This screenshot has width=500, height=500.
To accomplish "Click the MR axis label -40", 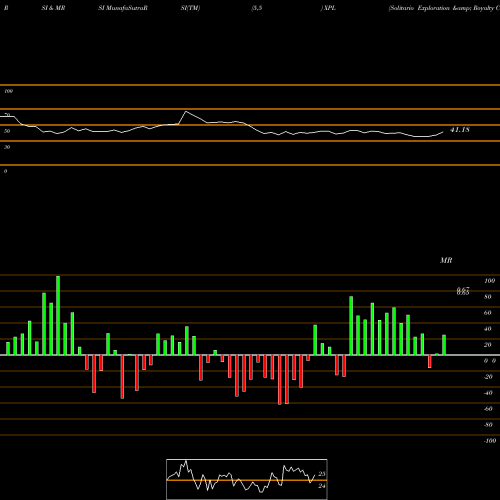I will point(488,393).
